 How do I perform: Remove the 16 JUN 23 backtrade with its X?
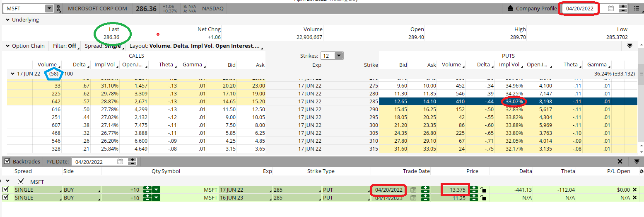click(x=634, y=197)
